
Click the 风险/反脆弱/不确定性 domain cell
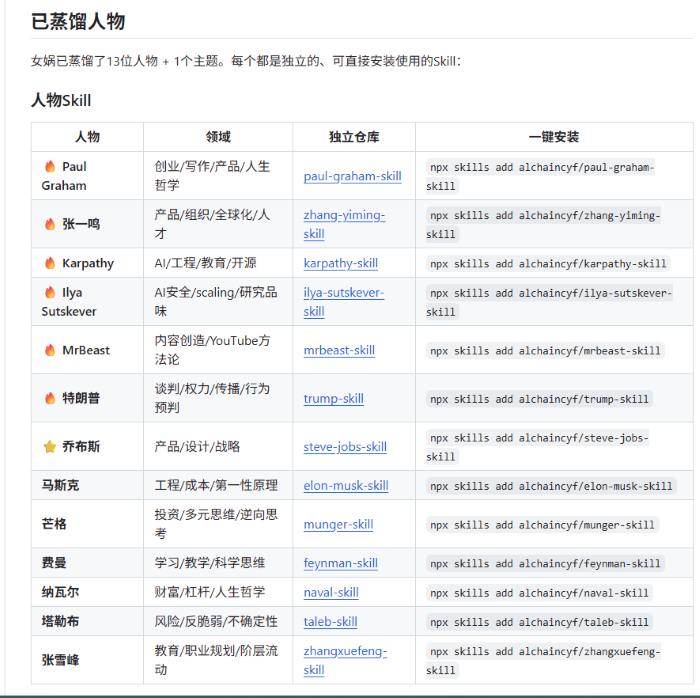(x=216, y=621)
